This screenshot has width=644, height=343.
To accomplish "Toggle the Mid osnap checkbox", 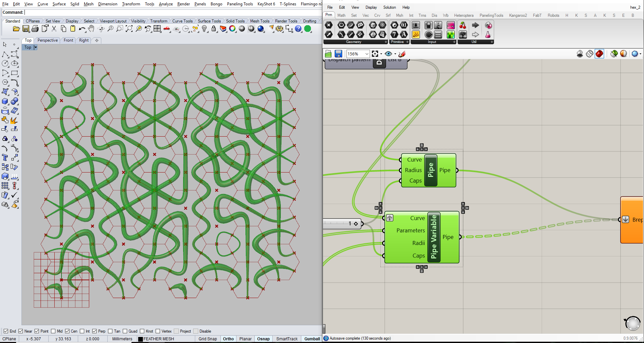I will (53, 331).
